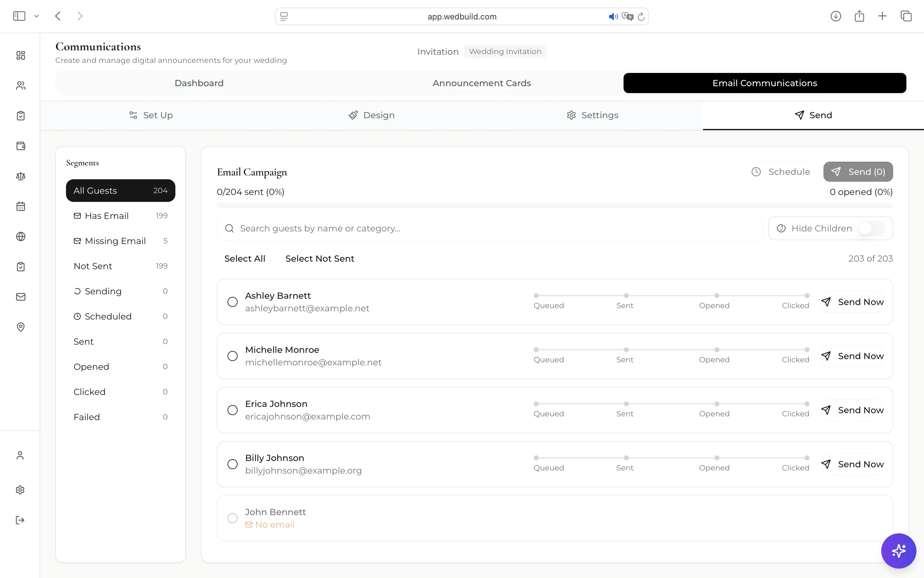Image resolution: width=924 pixels, height=578 pixels.
Task: Open the globe website icon in sidebar
Action: click(21, 236)
